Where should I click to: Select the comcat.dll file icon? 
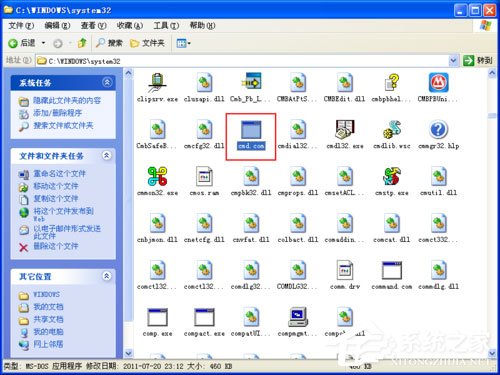coord(392,223)
